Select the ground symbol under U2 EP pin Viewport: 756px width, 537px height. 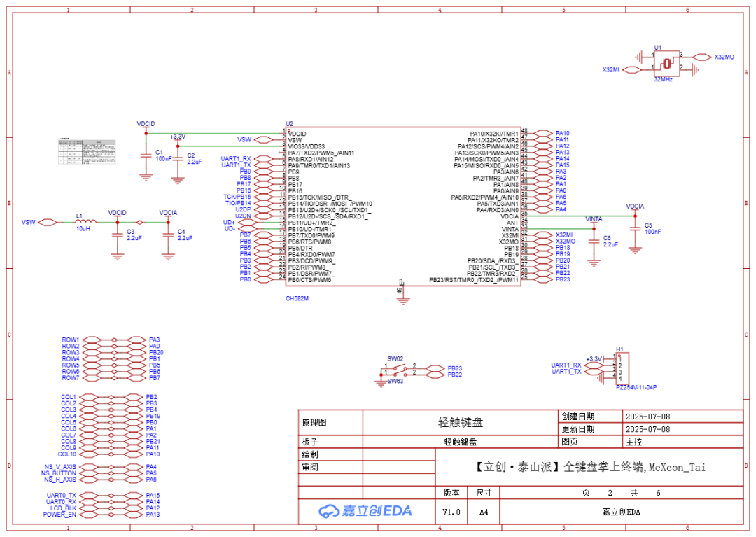click(402, 300)
